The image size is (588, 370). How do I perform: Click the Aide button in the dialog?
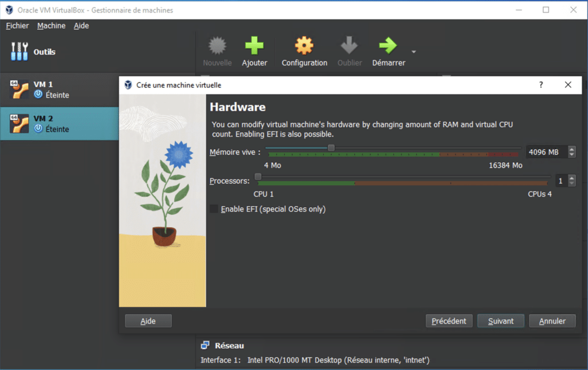point(148,321)
